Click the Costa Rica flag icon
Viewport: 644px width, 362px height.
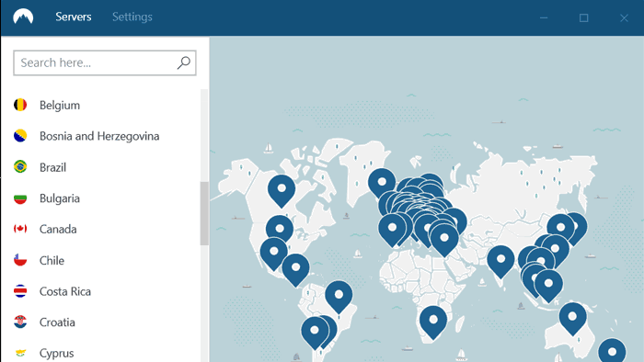20,291
